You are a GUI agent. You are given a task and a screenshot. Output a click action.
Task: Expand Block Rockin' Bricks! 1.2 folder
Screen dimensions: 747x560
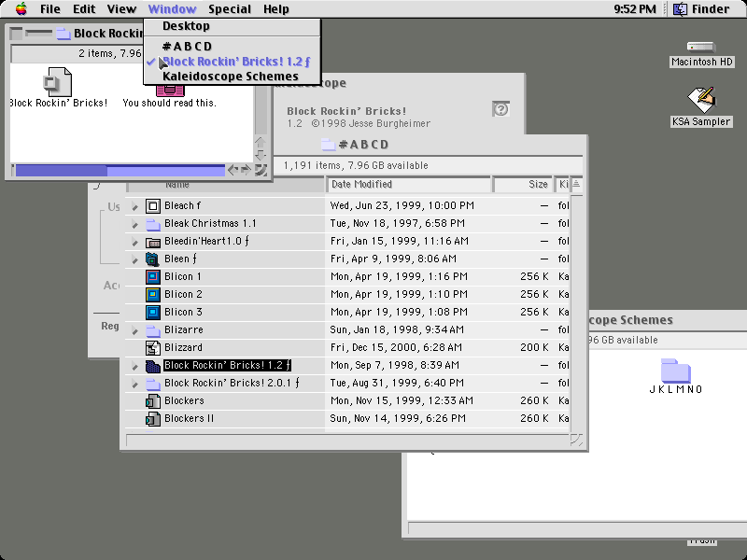coord(134,366)
